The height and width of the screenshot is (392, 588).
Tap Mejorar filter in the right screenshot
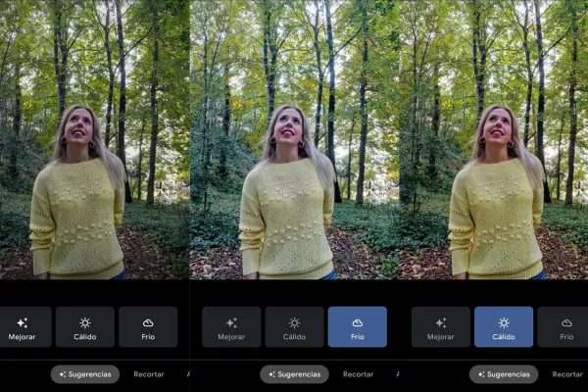[441, 326]
